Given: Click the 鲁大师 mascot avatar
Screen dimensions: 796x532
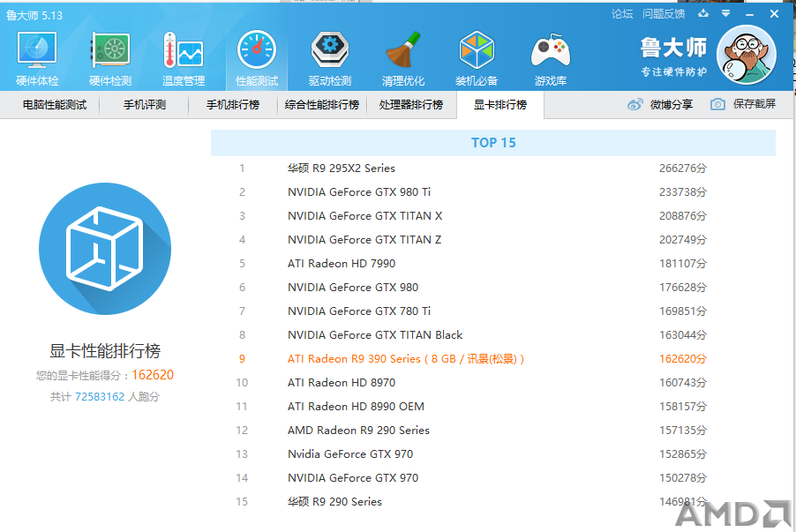Looking at the screenshot, I should (x=747, y=55).
